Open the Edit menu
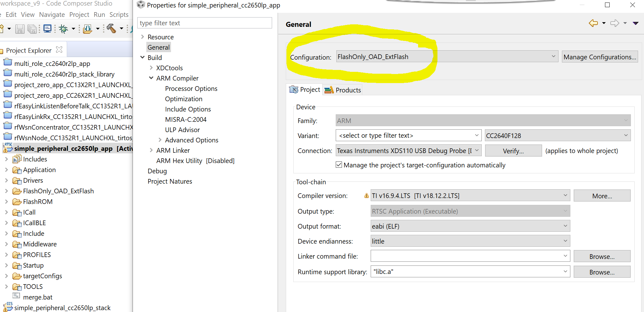Viewport: 644px width, 312px height. tap(11, 15)
